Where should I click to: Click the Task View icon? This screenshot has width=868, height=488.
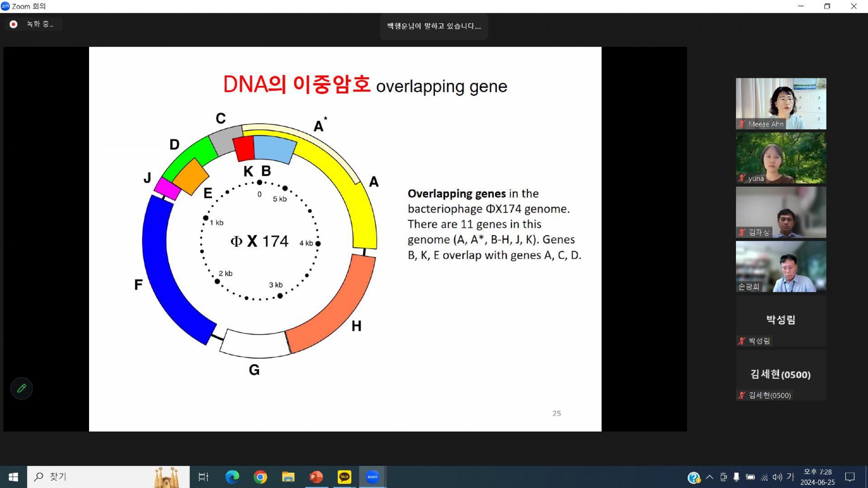pyautogui.click(x=203, y=477)
